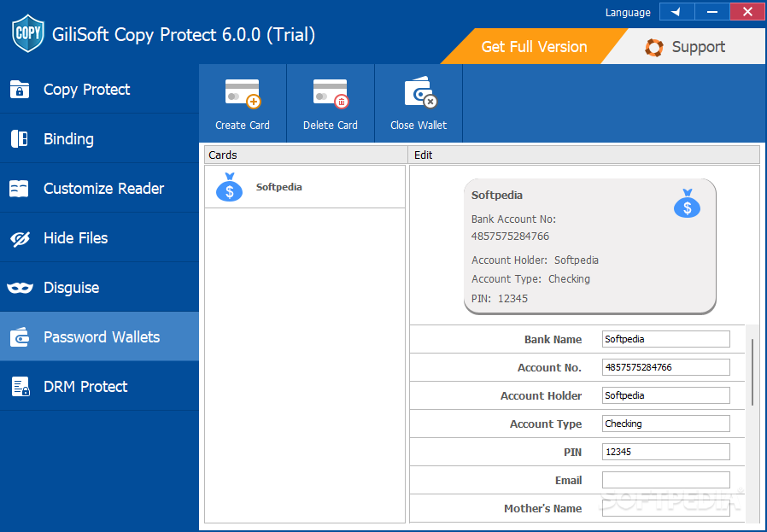Screen dimensions: 767x532
Task: Click the Password Wallets wallet icon
Action: (x=20, y=337)
